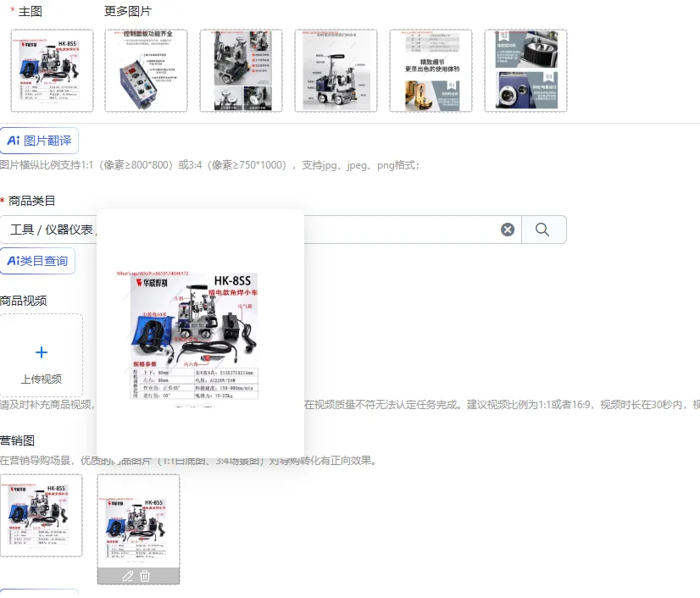The height and width of the screenshot is (598, 700).
Task: Click the 商品视频 label
Action: click(x=23, y=301)
